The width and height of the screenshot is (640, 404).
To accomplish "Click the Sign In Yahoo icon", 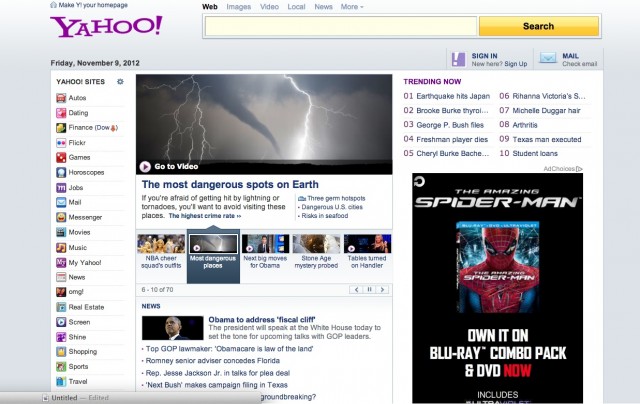I will (458, 60).
